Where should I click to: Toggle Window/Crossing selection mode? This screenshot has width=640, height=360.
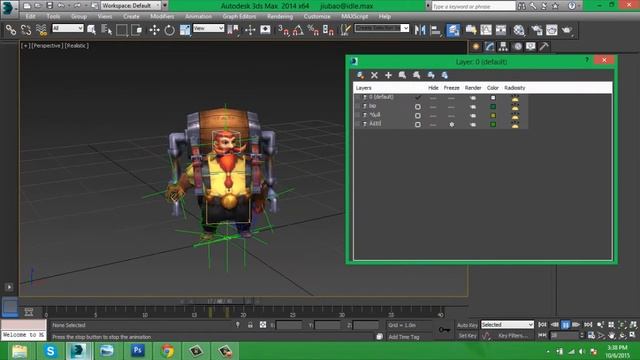137,30
